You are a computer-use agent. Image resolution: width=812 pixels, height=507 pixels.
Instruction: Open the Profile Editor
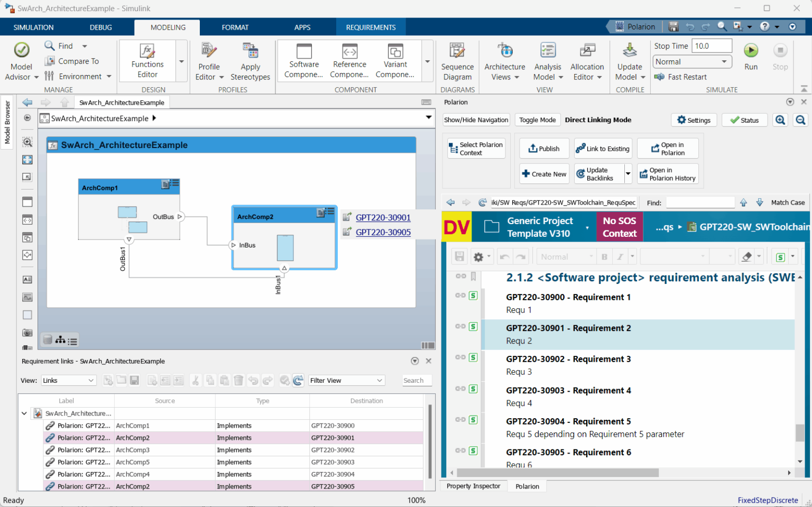208,60
